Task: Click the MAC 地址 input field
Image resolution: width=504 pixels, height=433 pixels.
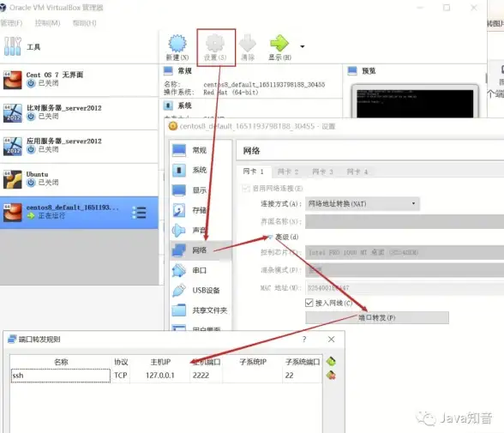Action: tap(405, 288)
